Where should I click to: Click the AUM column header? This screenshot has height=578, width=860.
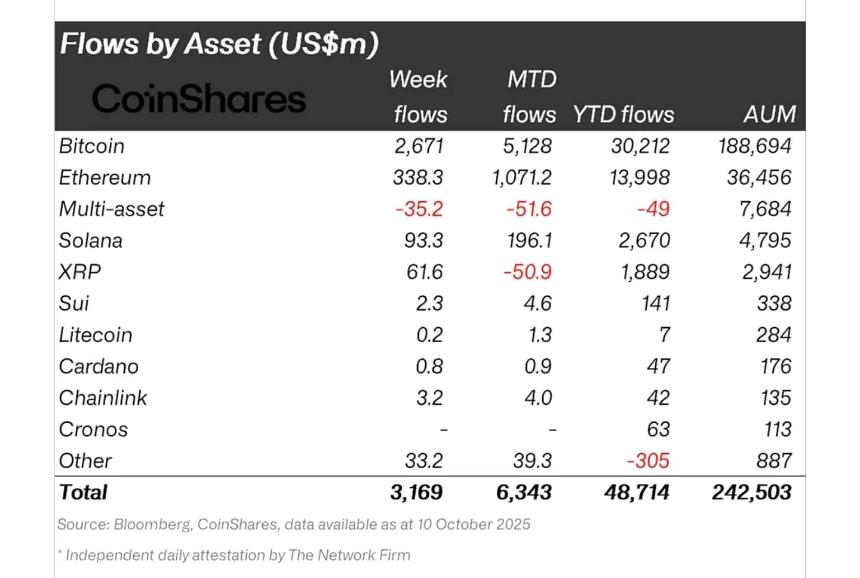pos(770,114)
